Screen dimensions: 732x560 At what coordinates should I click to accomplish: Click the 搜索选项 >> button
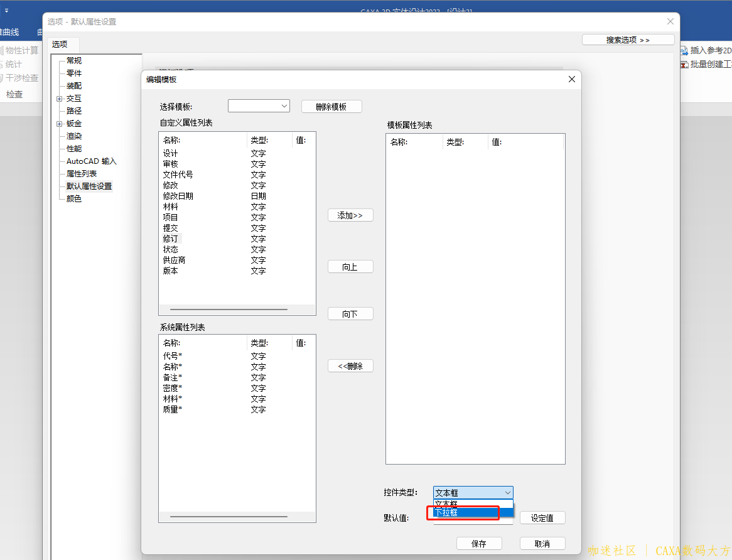point(628,40)
